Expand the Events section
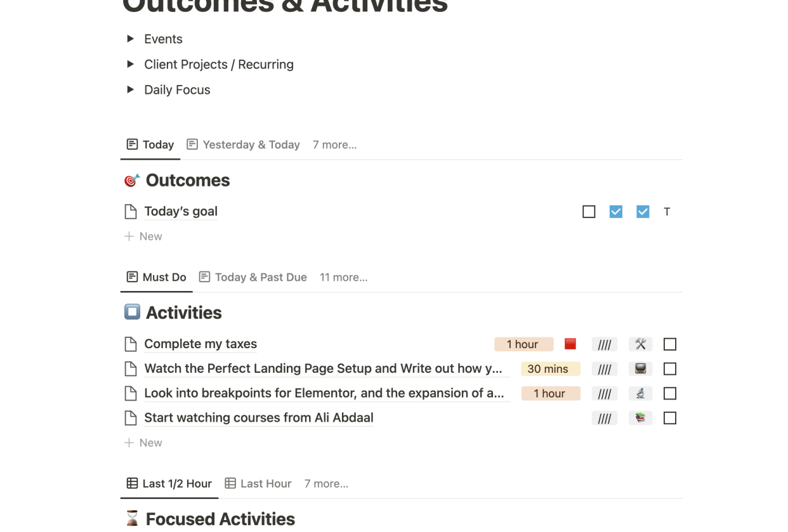This screenshot has height=532, width=788. click(x=129, y=39)
